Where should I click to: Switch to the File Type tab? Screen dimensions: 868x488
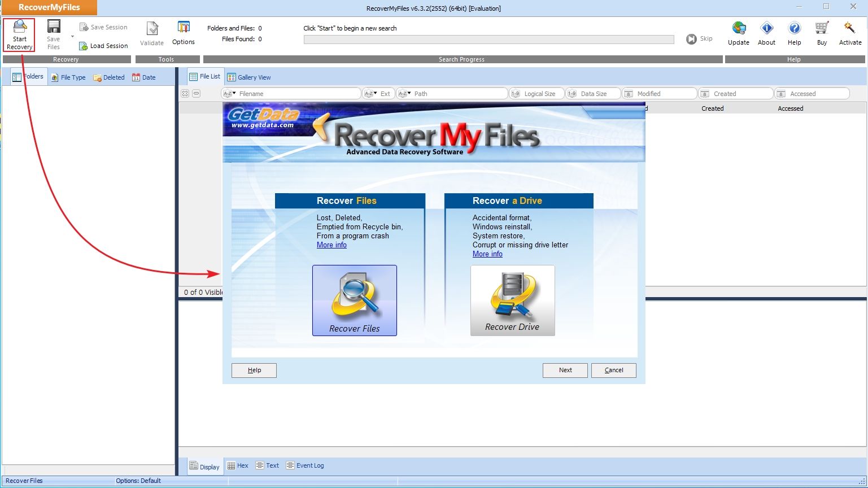(x=68, y=77)
